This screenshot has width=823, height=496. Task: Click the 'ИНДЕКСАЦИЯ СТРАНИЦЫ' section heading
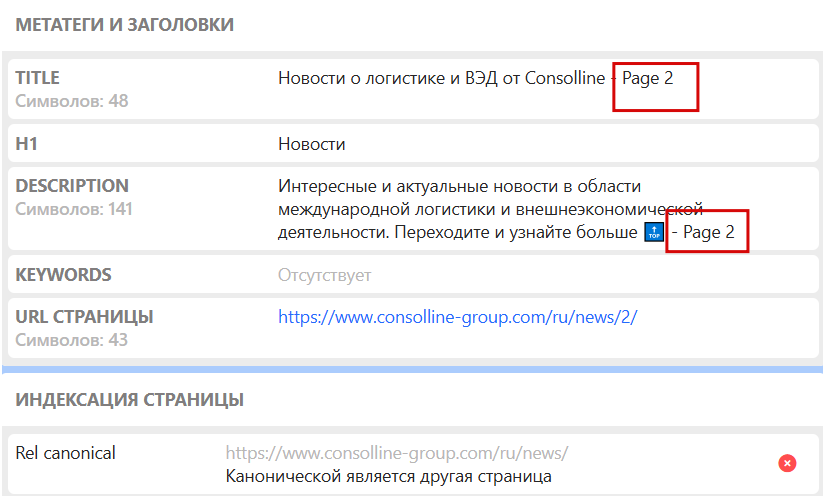coord(130,399)
